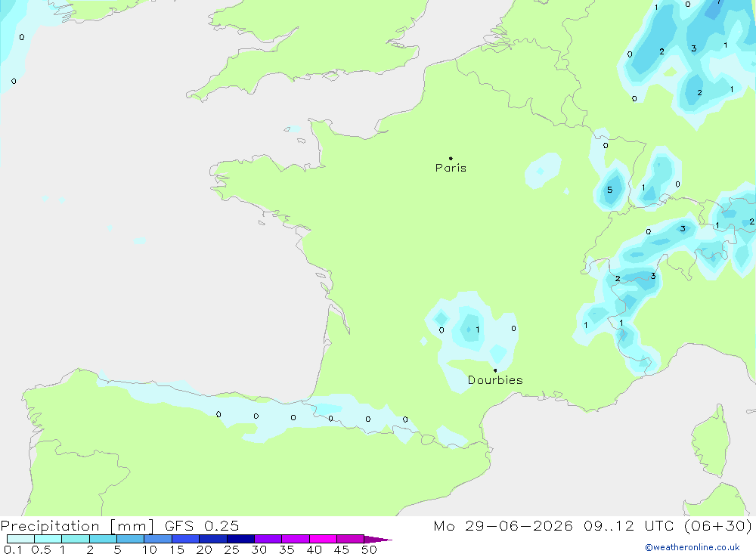Viewport: 756px width, 554px height.
Task: Click the "30" legend scale label
Action: [x=259, y=549]
